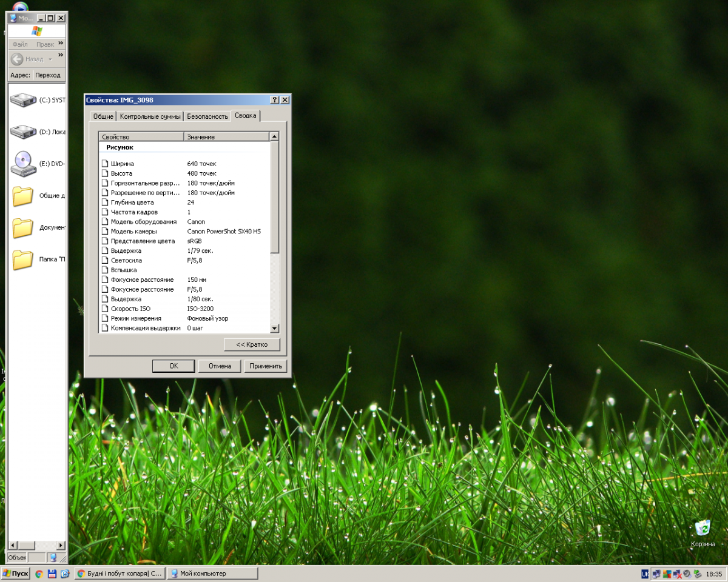
Task: Click the volume speaker tray icon
Action: click(687, 574)
